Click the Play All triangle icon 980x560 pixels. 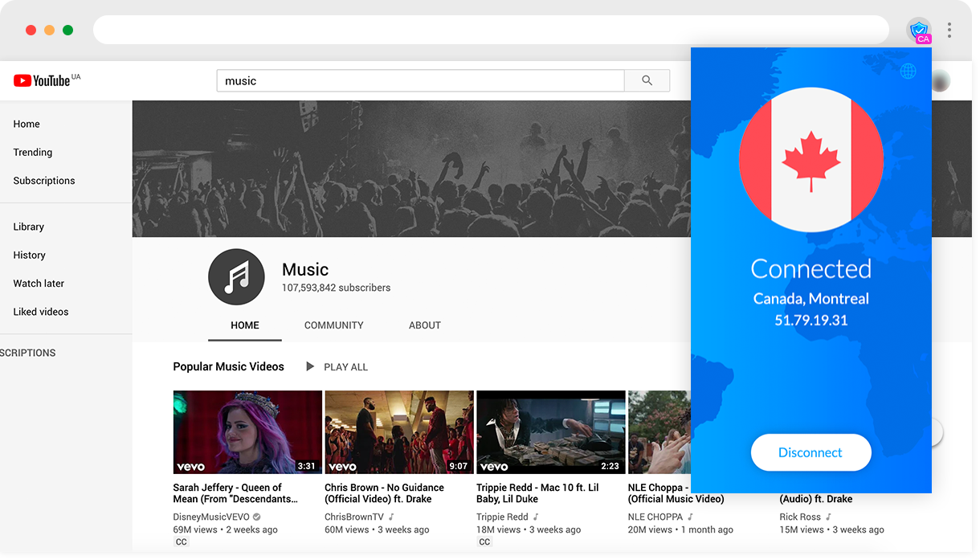pyautogui.click(x=310, y=366)
